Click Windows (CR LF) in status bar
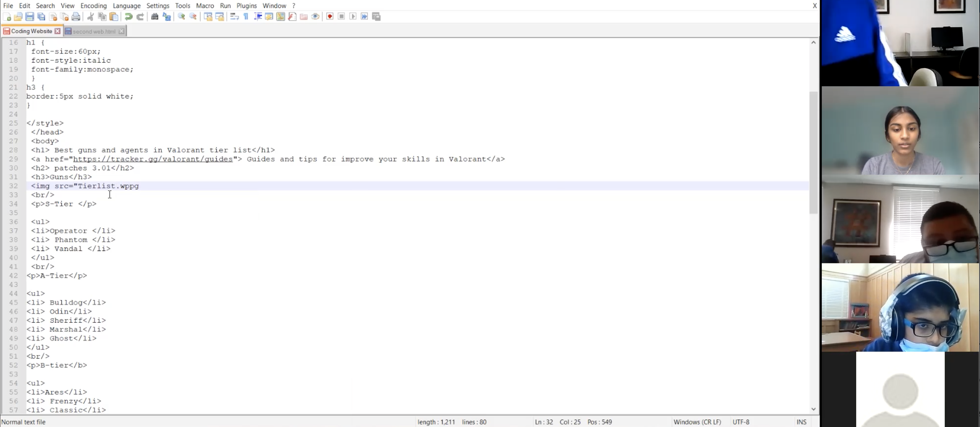Viewport: 980px width, 427px height. (697, 422)
